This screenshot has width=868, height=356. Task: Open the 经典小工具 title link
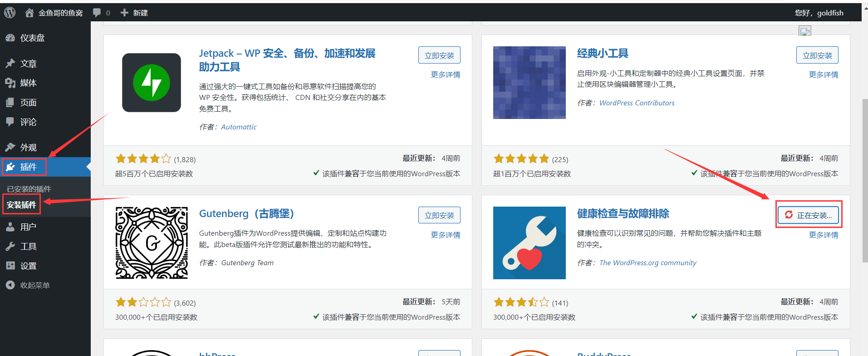pyautogui.click(x=603, y=54)
